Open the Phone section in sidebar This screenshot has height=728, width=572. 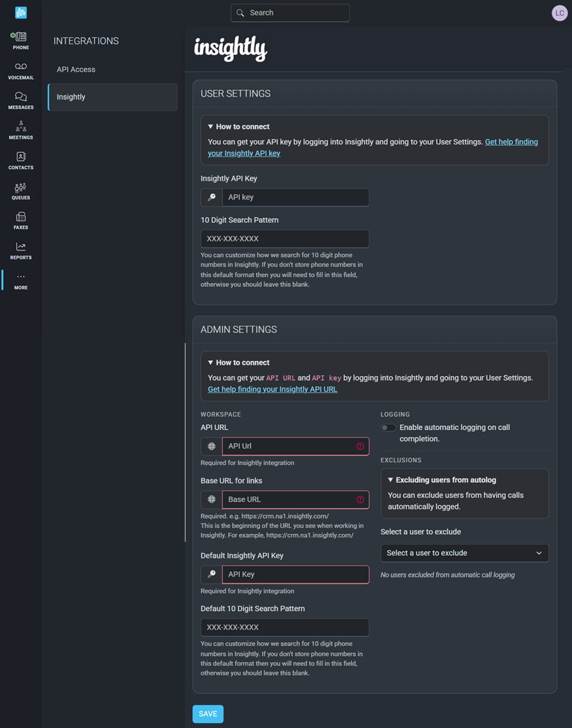click(x=20, y=40)
